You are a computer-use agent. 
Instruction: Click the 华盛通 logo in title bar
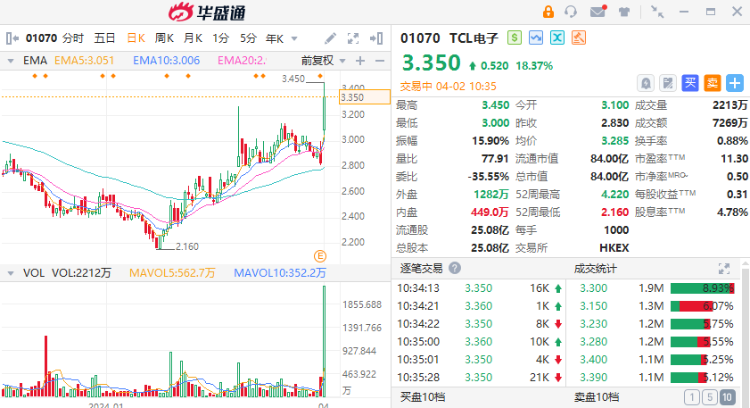(x=207, y=12)
